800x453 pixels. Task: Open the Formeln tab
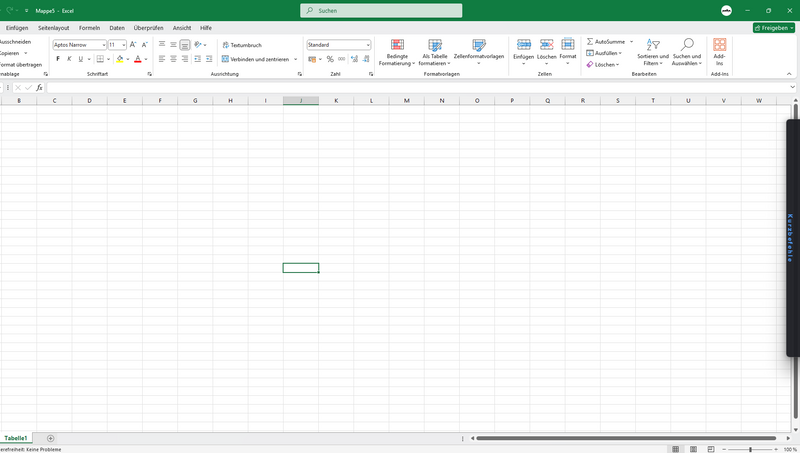coord(89,28)
